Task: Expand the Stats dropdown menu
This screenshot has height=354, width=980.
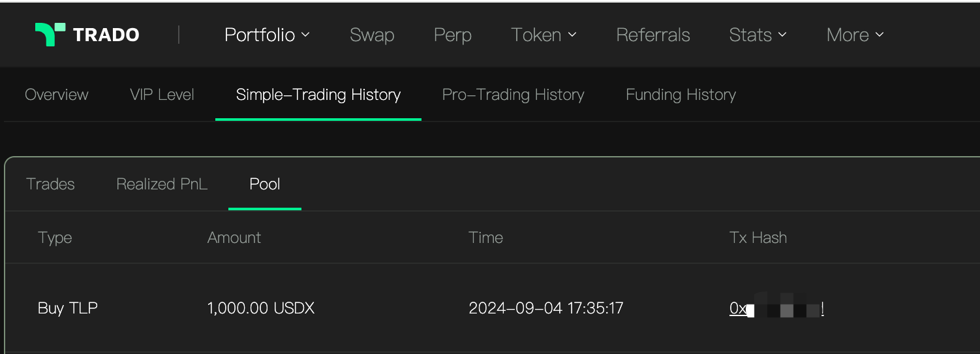Action: 758,35
